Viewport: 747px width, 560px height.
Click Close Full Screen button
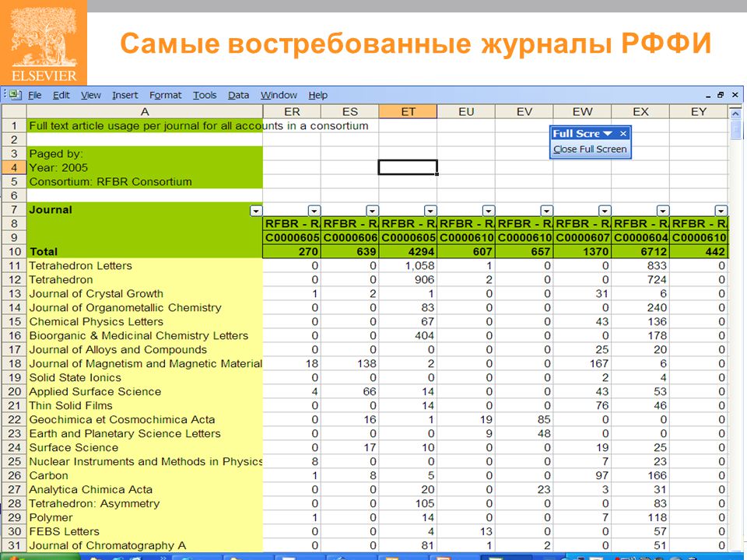point(590,149)
